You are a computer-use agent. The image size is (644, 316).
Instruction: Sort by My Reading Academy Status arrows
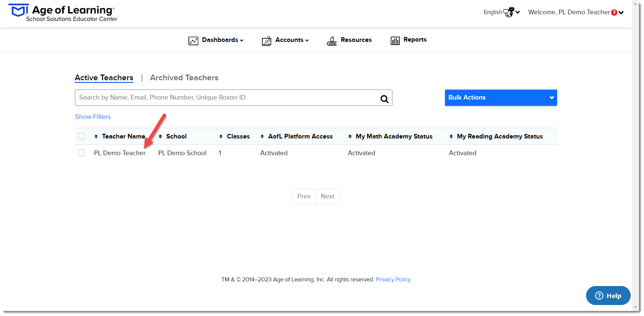pos(451,136)
